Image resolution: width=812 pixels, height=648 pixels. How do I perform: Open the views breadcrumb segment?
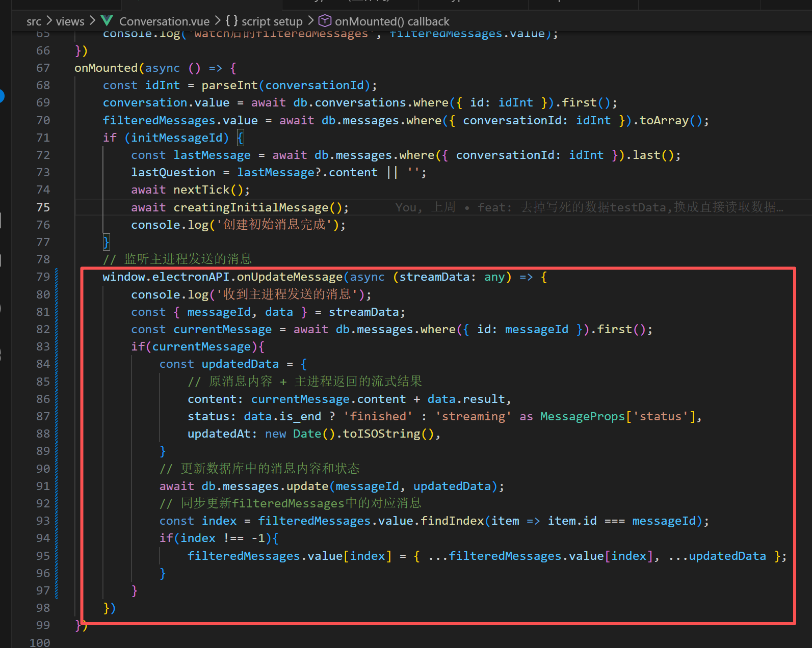70,21
